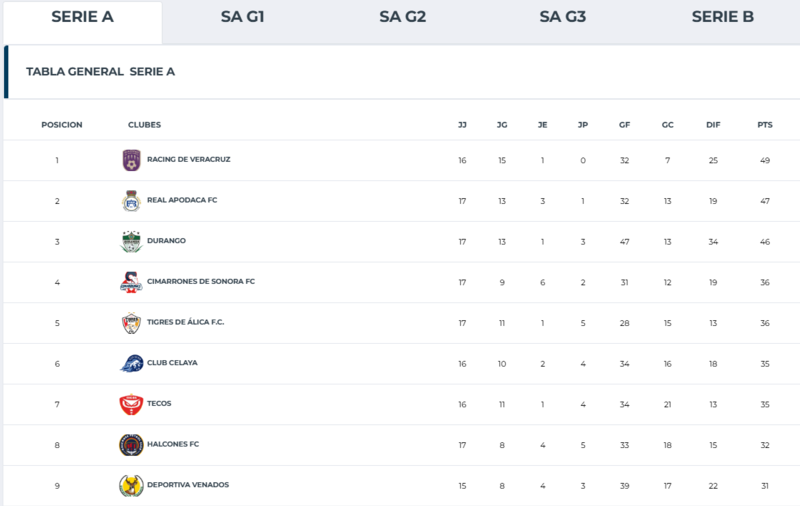Click the Durango team logo
Viewport: 800px width, 506px height.
point(131,241)
